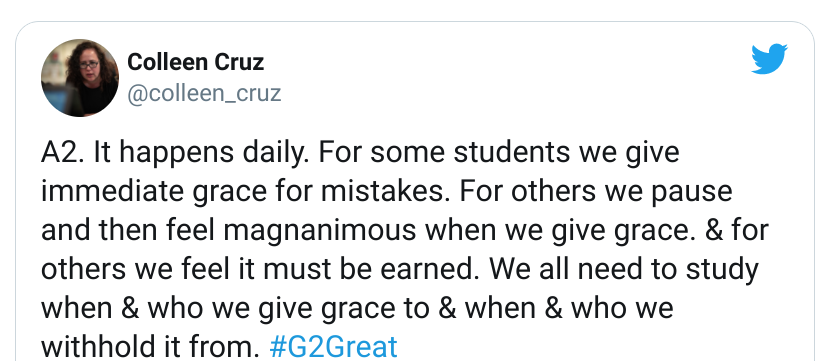Open the #G2Great hashtag link
The height and width of the screenshot is (361, 820).
(x=334, y=346)
